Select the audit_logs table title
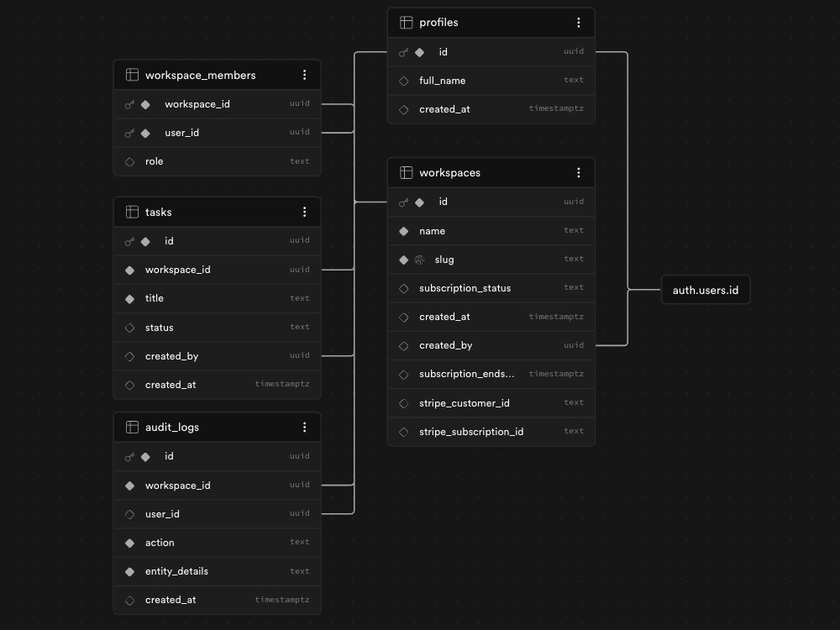Image resolution: width=840 pixels, height=630 pixels. coord(172,427)
